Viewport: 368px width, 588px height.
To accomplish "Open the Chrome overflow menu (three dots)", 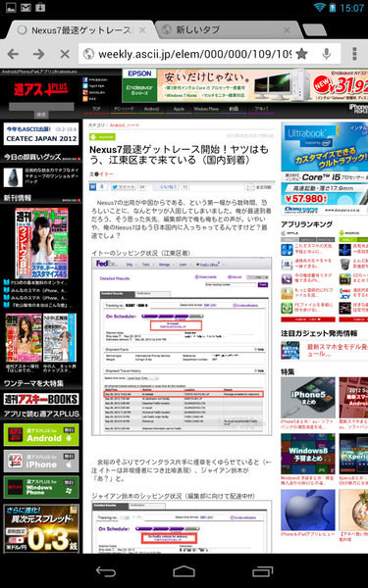I will pyautogui.click(x=354, y=54).
